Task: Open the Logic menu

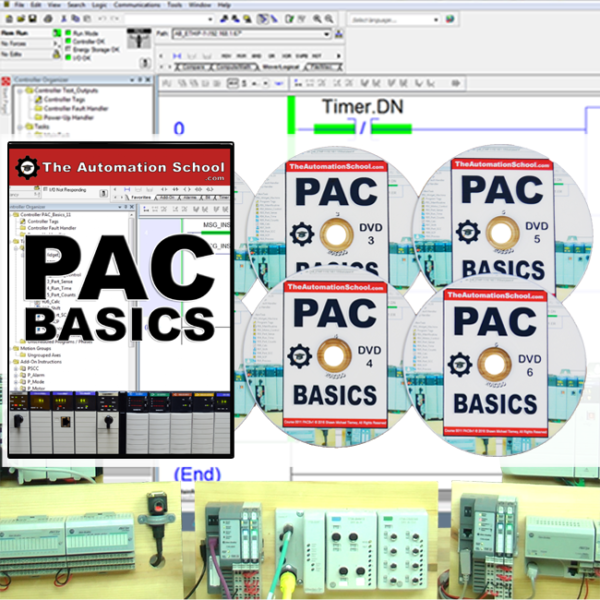Action: click(99, 5)
